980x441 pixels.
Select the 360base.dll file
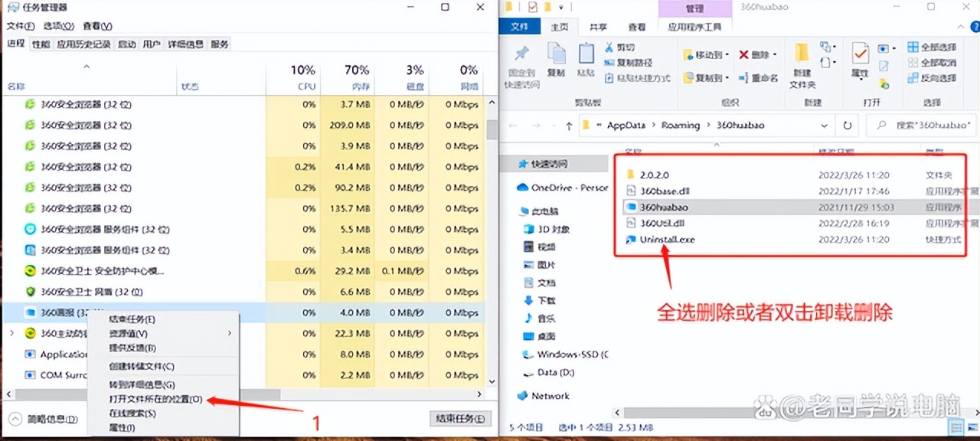tap(665, 191)
